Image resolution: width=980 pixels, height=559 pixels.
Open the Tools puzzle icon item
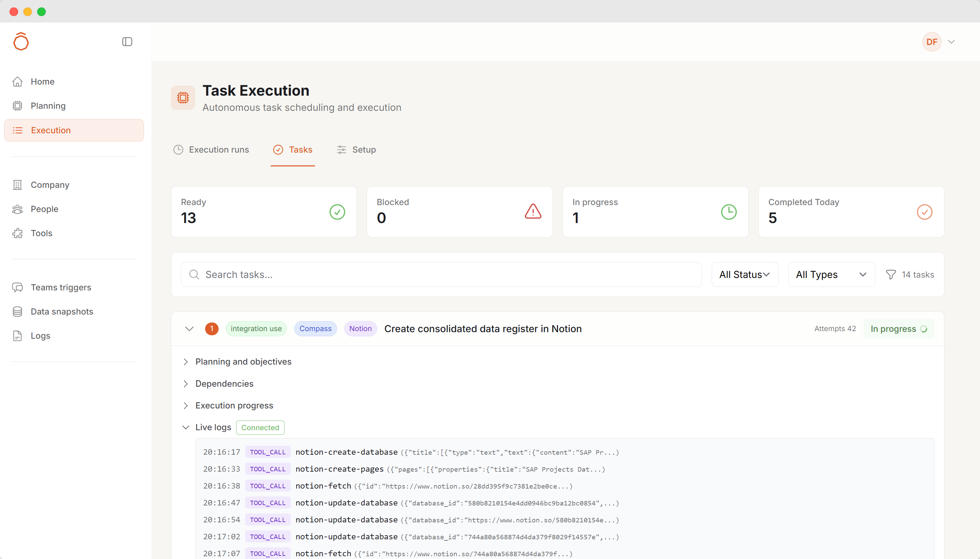(x=18, y=233)
